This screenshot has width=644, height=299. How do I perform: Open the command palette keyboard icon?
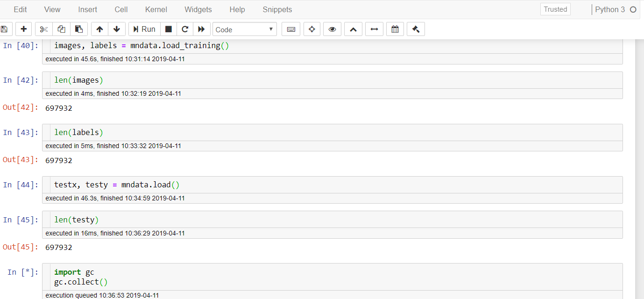[x=291, y=29]
